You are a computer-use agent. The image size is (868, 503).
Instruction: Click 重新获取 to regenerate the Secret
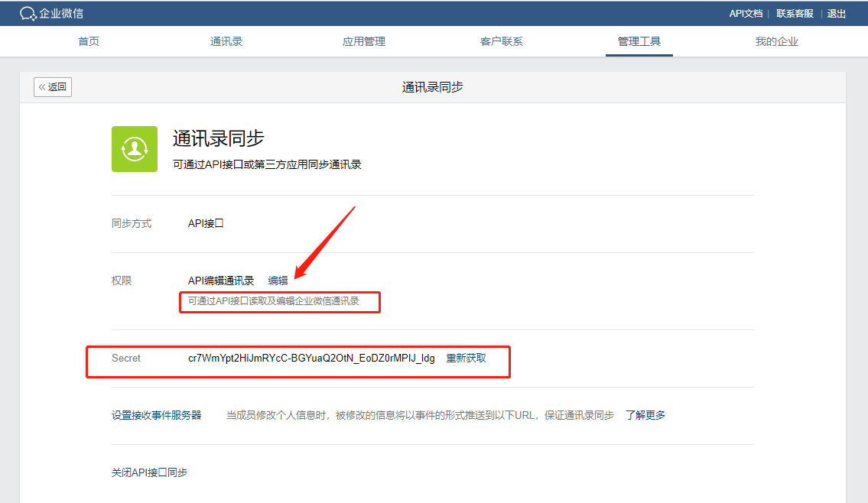(x=466, y=358)
